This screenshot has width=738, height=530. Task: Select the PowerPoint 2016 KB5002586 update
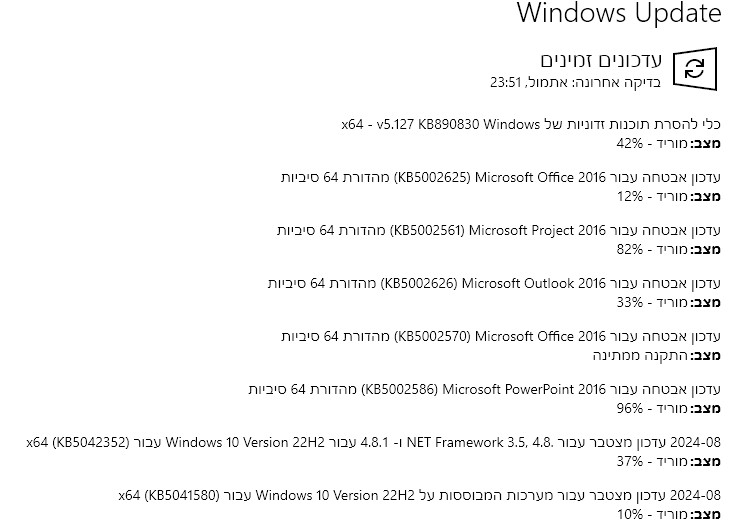pyautogui.click(x=484, y=390)
